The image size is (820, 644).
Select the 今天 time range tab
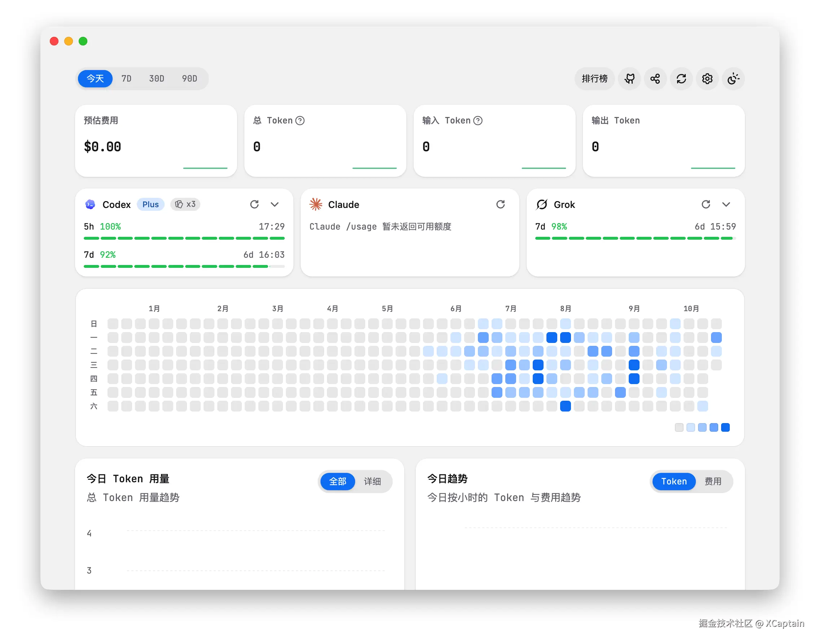(x=95, y=78)
